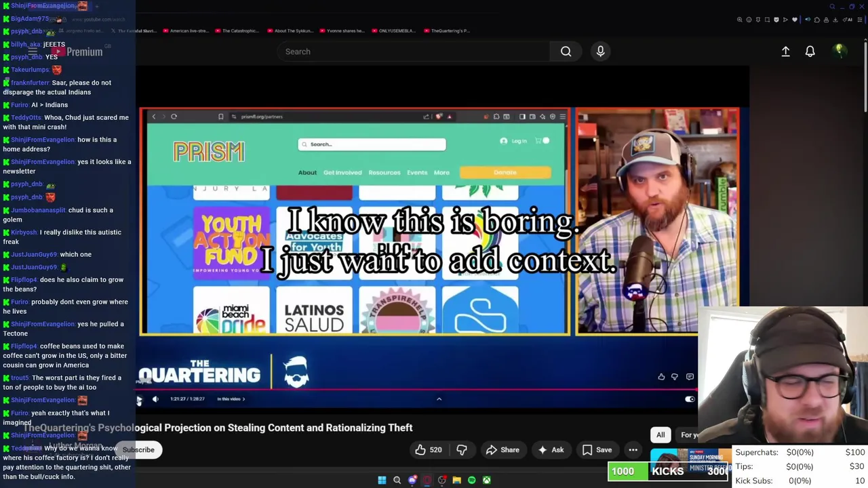
Task: Seek using the red video progress bar
Action: 417,390
